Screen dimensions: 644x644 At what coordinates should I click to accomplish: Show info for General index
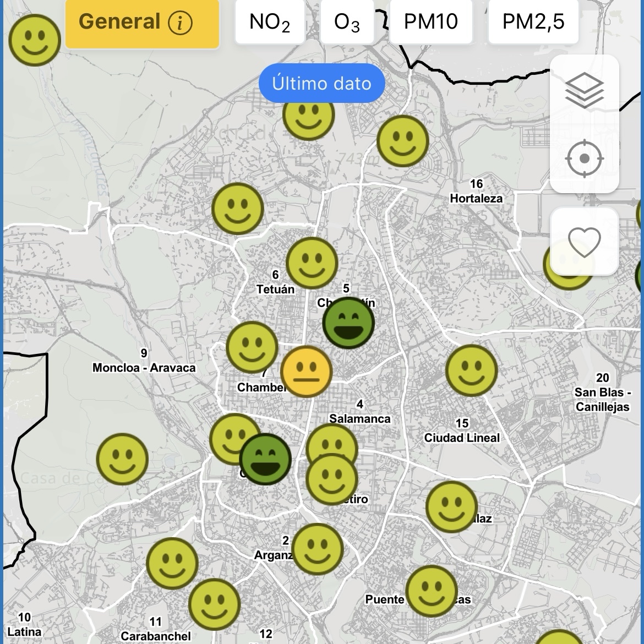pyautogui.click(x=180, y=23)
